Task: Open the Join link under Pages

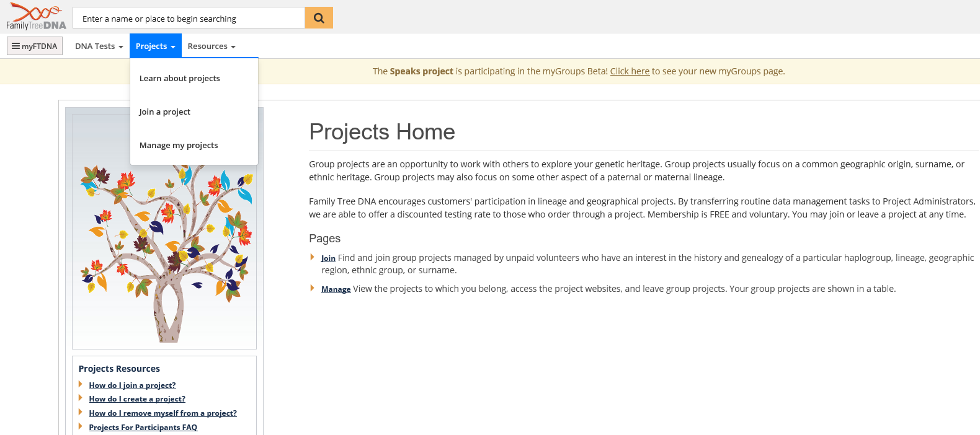Action: pos(328,258)
